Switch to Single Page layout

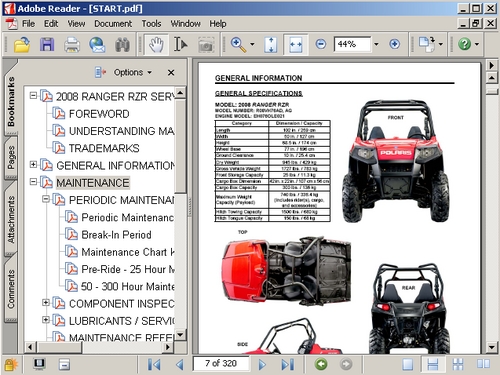coord(407,364)
